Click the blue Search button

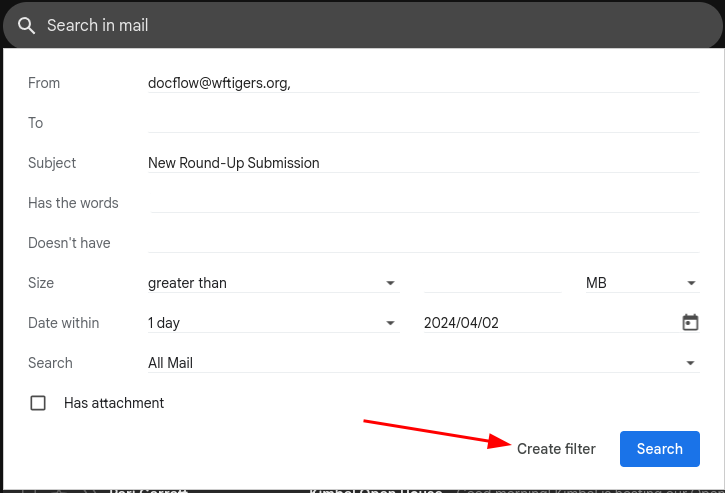pyautogui.click(x=659, y=449)
